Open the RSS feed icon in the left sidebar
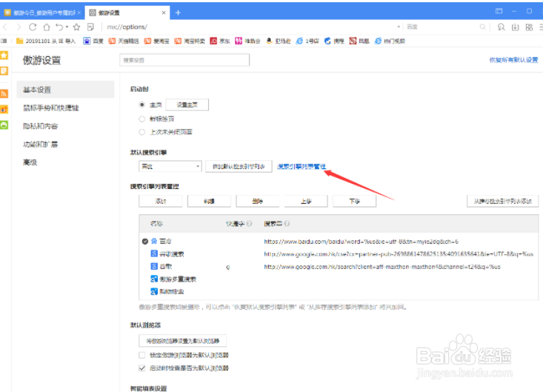The width and height of the screenshot is (543, 392). pyautogui.click(x=4, y=93)
